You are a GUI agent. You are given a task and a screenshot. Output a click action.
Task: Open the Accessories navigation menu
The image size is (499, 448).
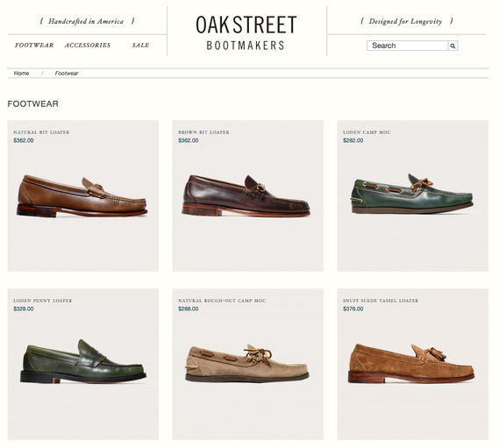coord(88,46)
